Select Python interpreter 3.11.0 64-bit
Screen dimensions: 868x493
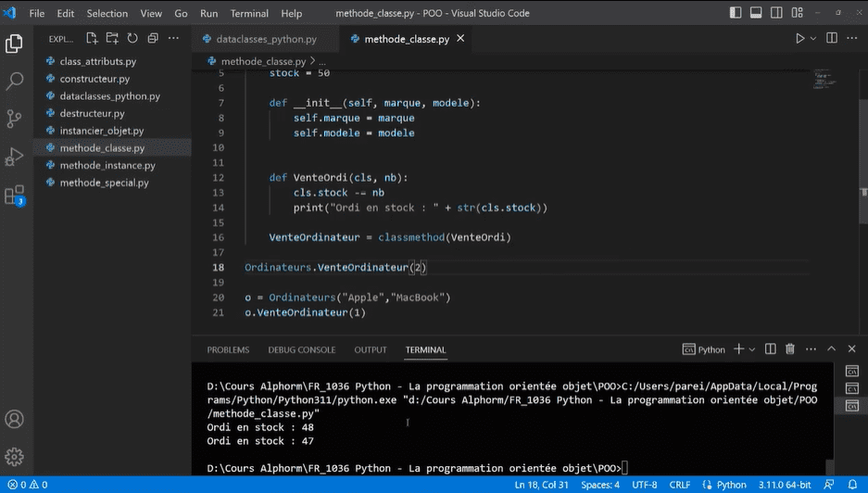pos(785,485)
